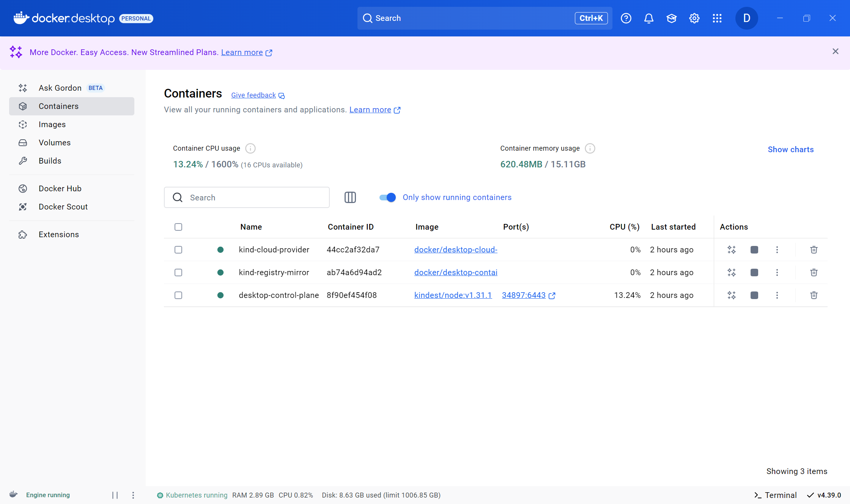The image size is (850, 504).
Task: Open Docker Scout in the sidebar
Action: pyautogui.click(x=72, y=207)
